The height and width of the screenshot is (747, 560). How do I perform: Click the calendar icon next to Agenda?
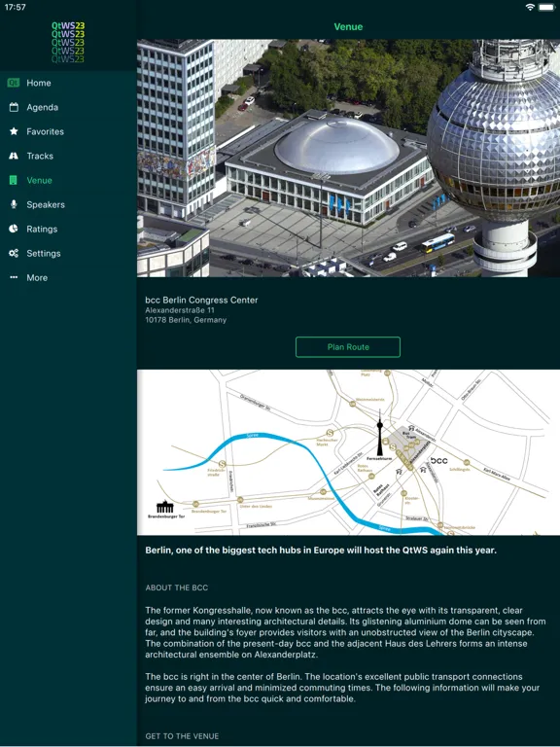click(x=14, y=107)
